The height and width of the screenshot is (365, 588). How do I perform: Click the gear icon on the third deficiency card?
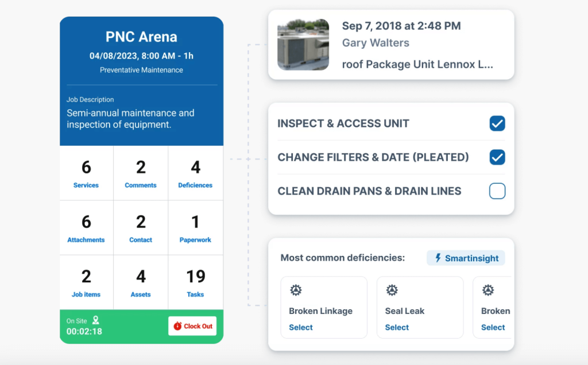488,290
